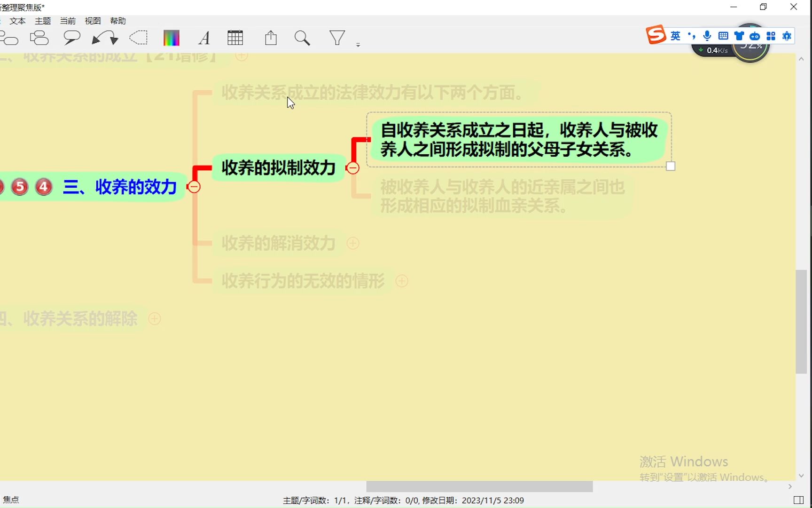Click the horizontal scroll right arrow
812x508 pixels.
point(790,486)
